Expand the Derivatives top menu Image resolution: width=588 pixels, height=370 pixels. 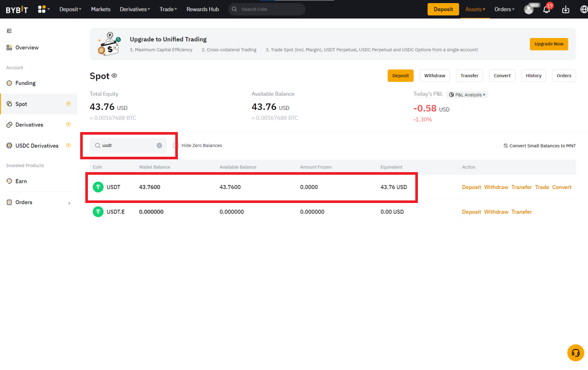coord(135,9)
